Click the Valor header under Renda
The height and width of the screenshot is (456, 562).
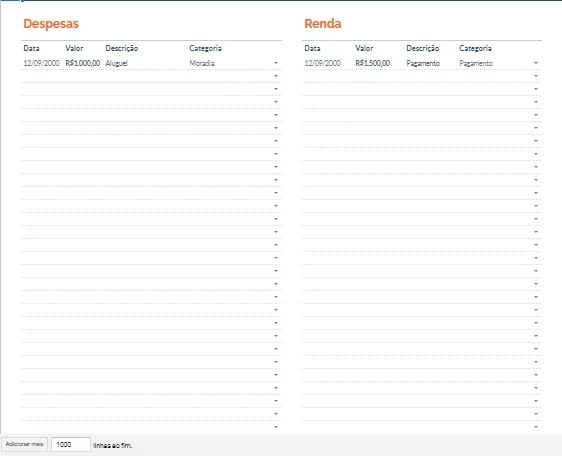click(364, 48)
